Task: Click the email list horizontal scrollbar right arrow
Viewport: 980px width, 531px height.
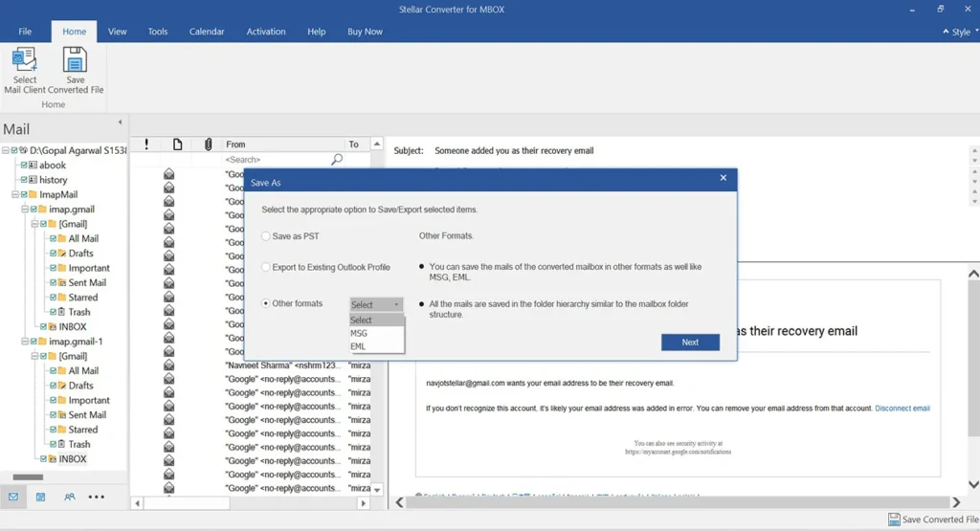Action: pos(363,503)
